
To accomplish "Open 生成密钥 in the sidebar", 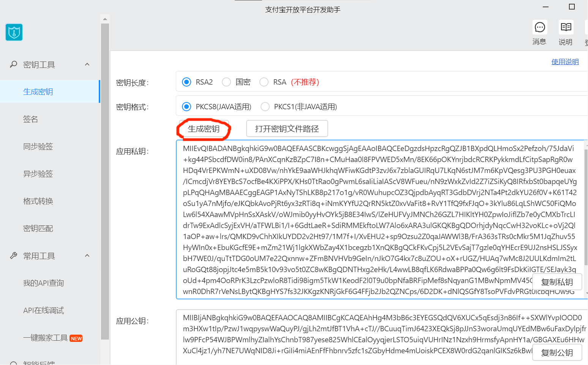I will pyautogui.click(x=50, y=91).
